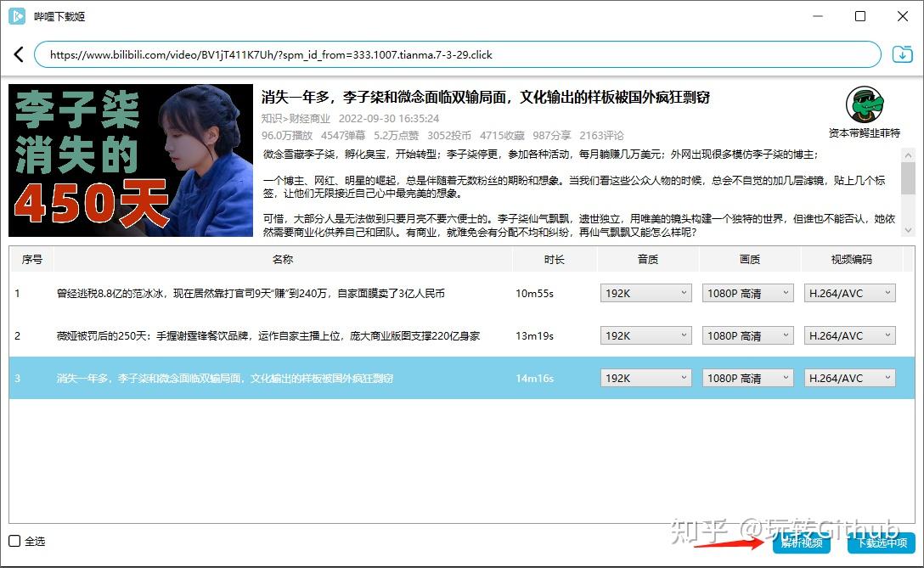The width and height of the screenshot is (924, 568).
Task: Open 192K dropdown in highlighted row 3
Action: tap(645, 378)
